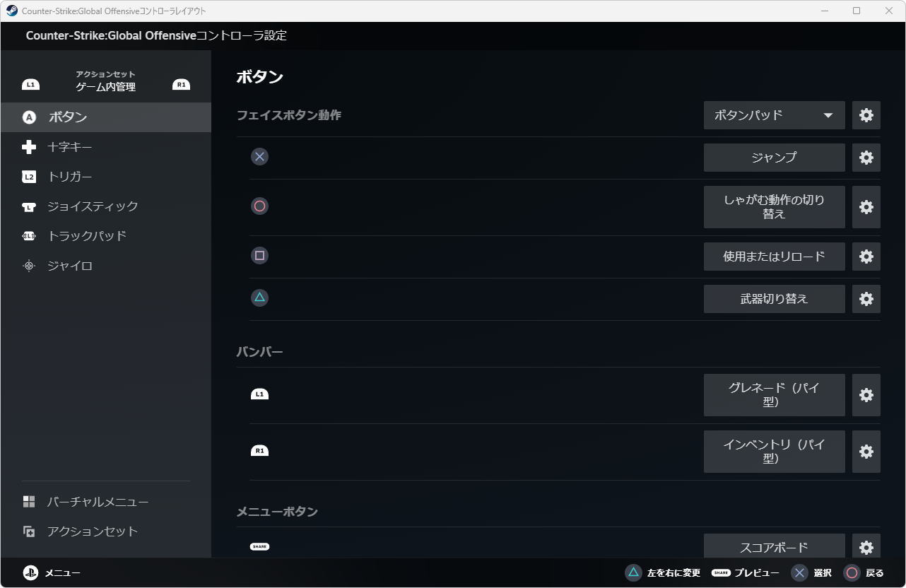The image size is (906, 588).
Task: Open gear settings for インベントリ (パイ型)
Action: click(866, 452)
